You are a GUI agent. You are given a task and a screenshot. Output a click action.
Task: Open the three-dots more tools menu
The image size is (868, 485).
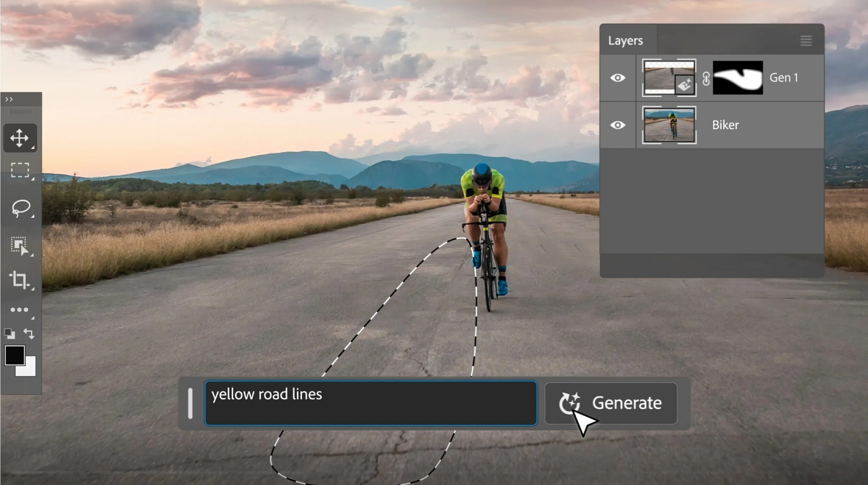pyautogui.click(x=19, y=310)
